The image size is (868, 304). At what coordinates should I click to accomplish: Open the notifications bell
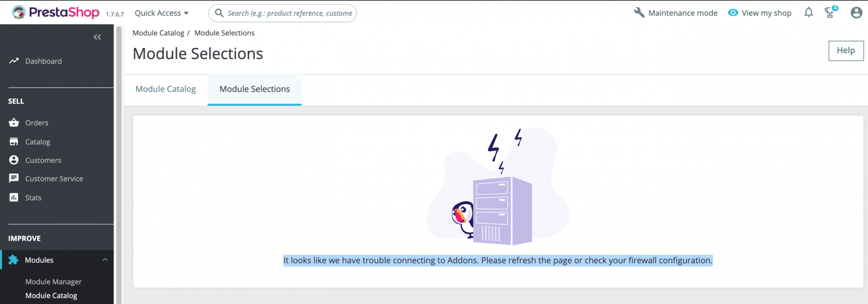click(x=809, y=13)
